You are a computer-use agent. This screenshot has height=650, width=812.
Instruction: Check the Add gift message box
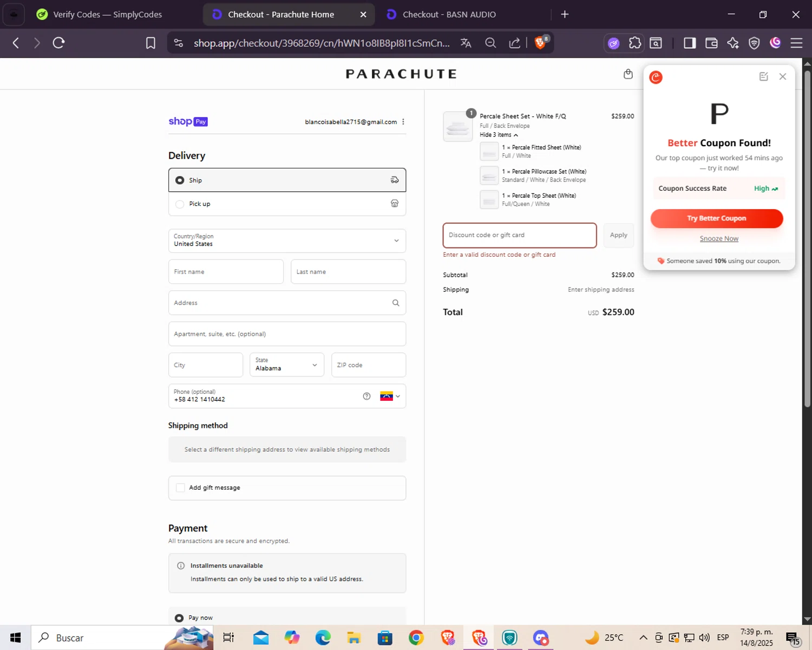point(180,487)
